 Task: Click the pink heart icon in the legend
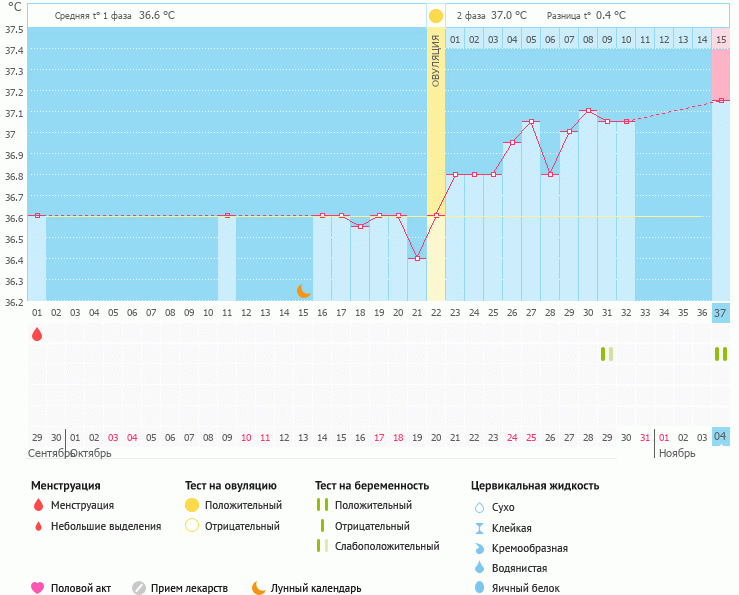click(x=38, y=588)
